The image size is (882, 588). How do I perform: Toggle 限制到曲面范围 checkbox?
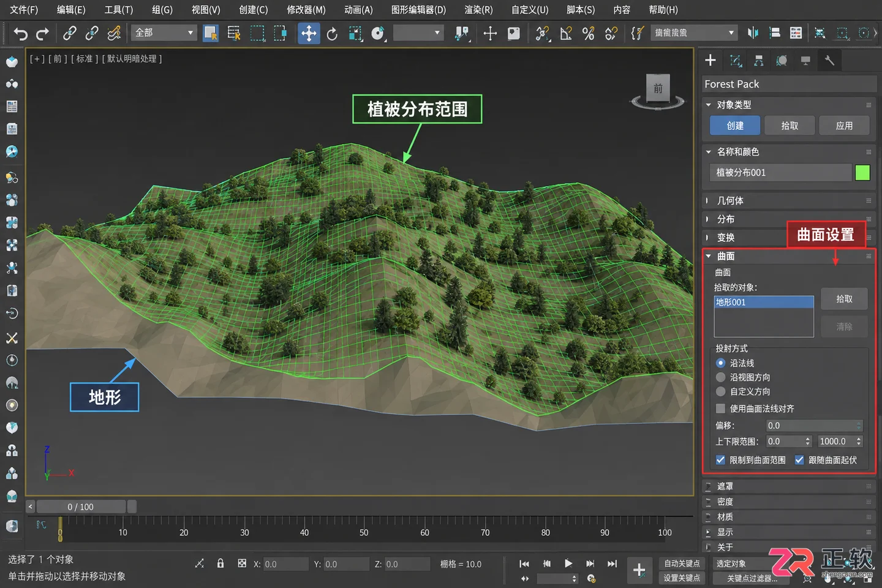[720, 460]
